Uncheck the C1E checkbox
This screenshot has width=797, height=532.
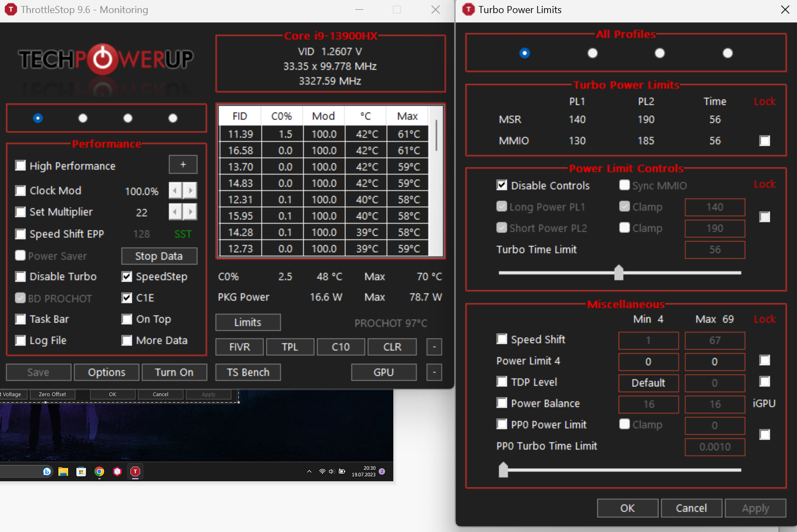click(127, 298)
